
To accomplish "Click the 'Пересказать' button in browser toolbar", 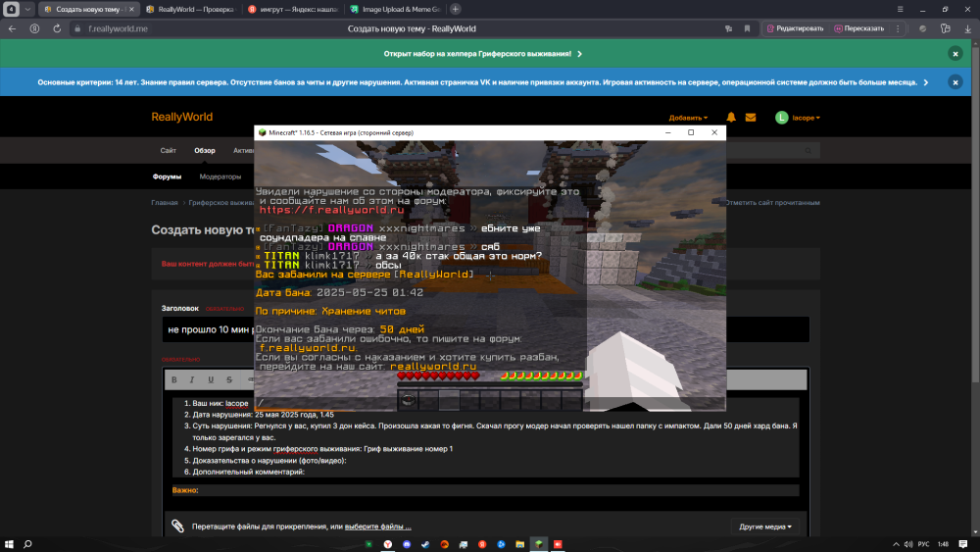I will 859,28.
